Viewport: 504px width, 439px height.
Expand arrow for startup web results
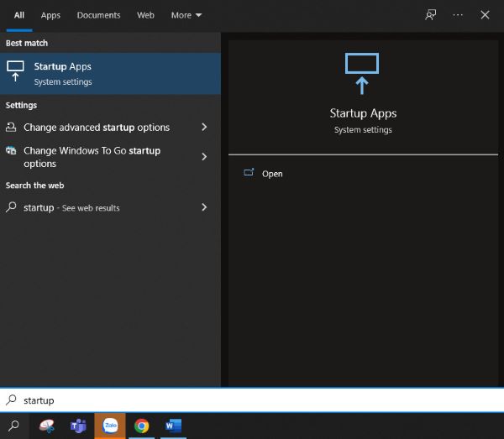pyautogui.click(x=204, y=207)
